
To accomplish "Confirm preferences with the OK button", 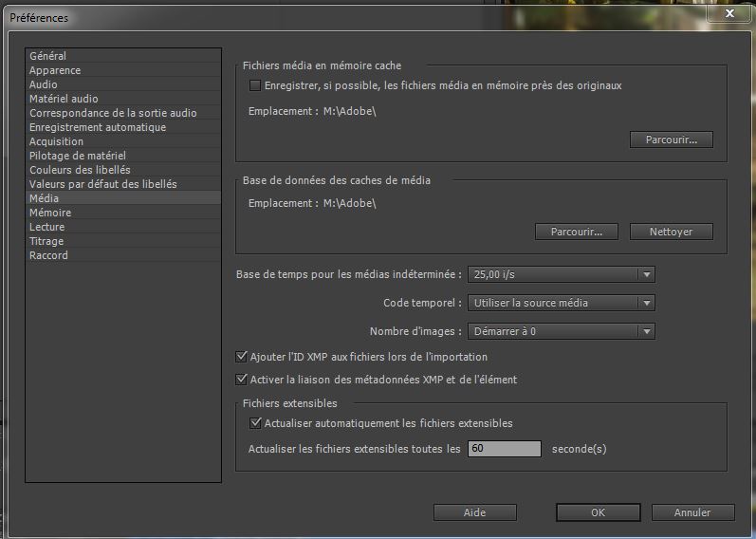I will click(x=598, y=512).
